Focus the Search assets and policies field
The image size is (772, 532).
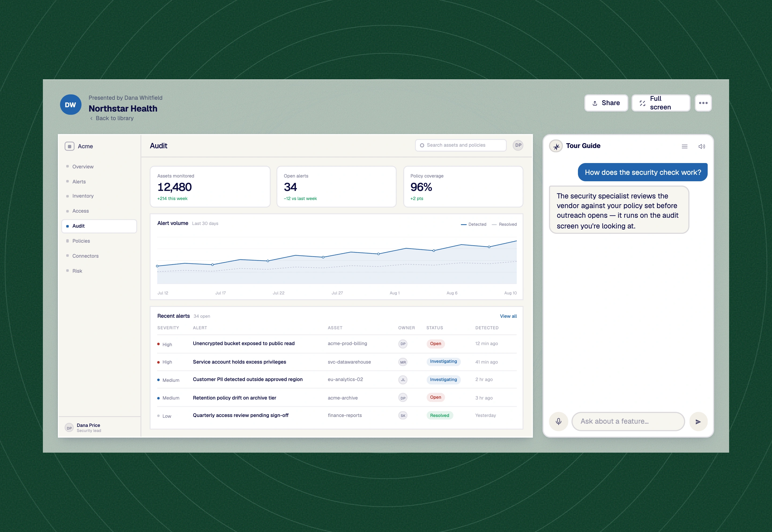(461, 145)
